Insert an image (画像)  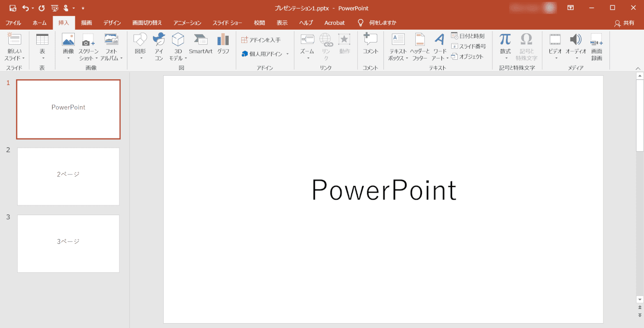[x=68, y=47]
